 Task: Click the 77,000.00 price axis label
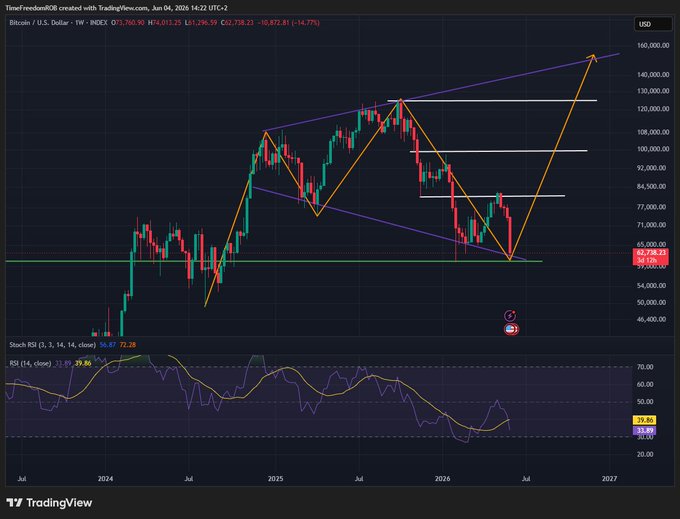(651, 207)
